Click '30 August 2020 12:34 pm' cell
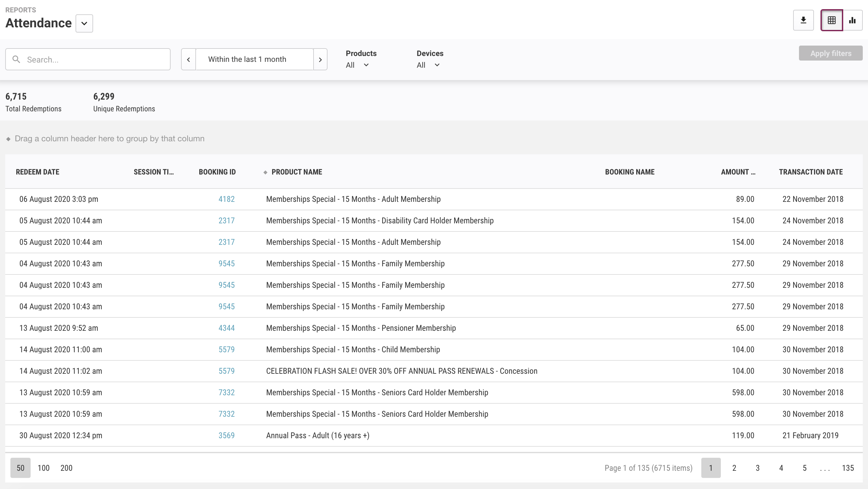 61,435
